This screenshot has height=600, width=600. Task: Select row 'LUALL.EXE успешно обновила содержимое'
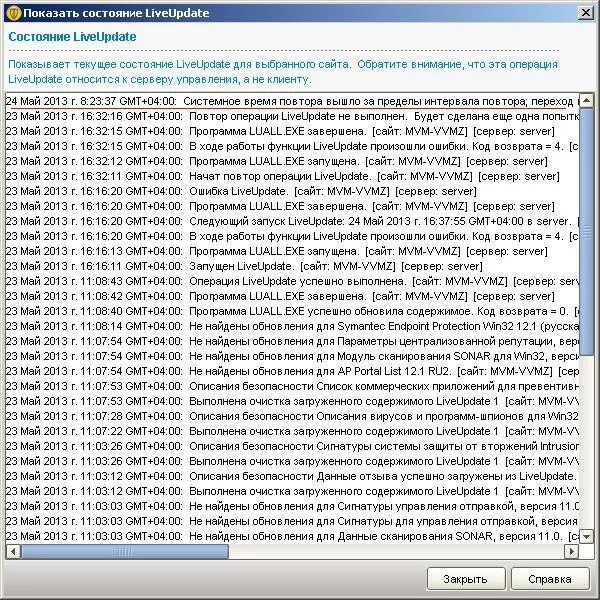coord(292,311)
